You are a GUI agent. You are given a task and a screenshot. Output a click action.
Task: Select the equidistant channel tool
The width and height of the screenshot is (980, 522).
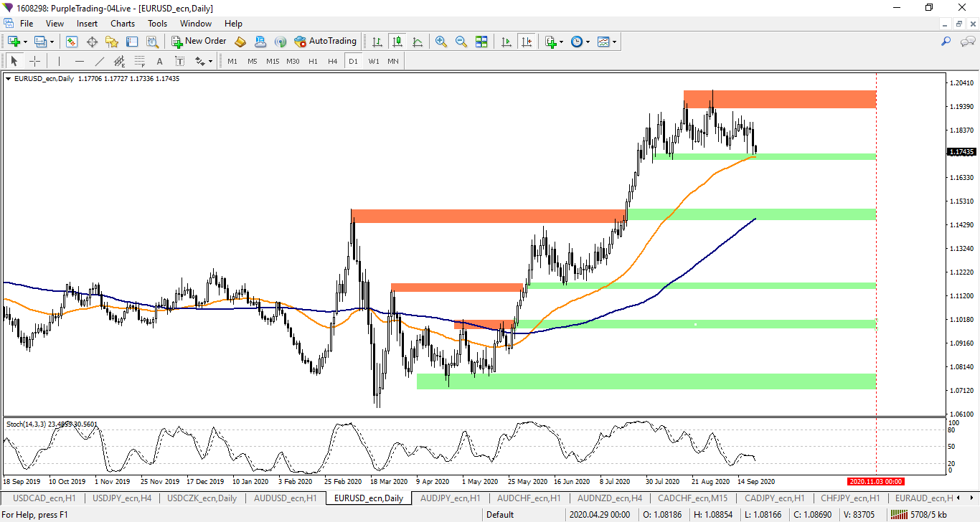(120, 61)
